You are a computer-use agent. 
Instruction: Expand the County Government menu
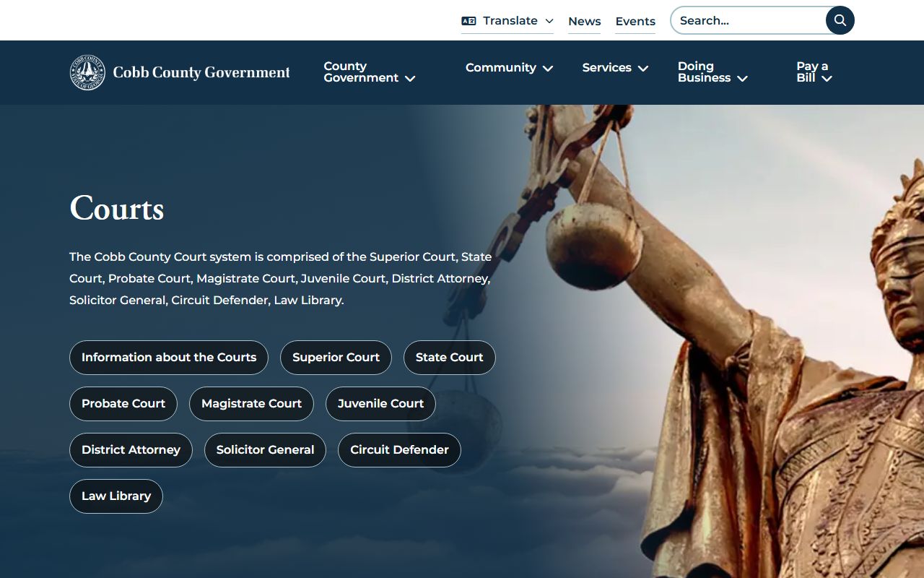(370, 72)
